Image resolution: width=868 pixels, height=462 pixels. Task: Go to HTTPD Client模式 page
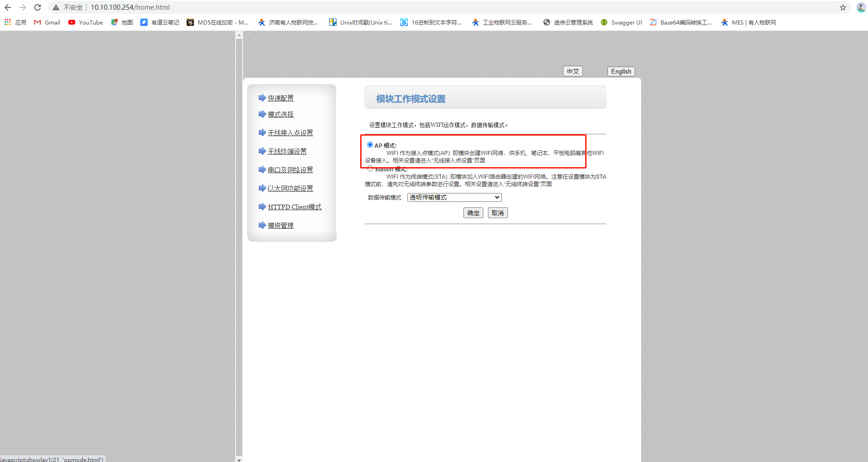[294, 207]
